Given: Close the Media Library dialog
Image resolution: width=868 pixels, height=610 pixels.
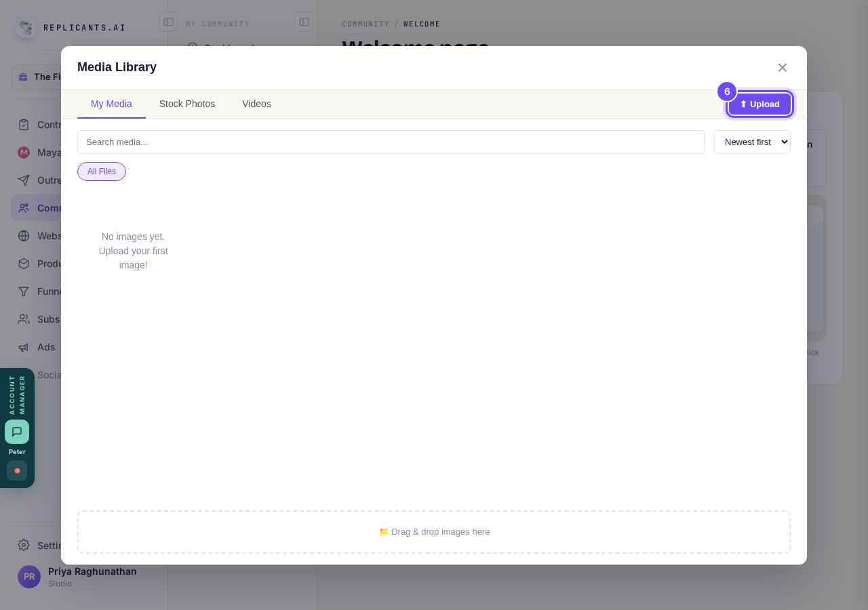Looking at the screenshot, I should pyautogui.click(x=783, y=68).
